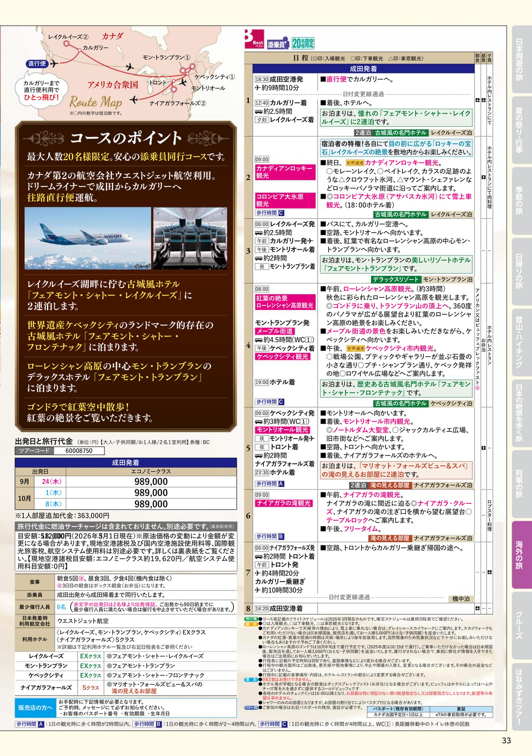
Task: Select the 日本周遊の旅 side tab
Action: click(x=521, y=59)
